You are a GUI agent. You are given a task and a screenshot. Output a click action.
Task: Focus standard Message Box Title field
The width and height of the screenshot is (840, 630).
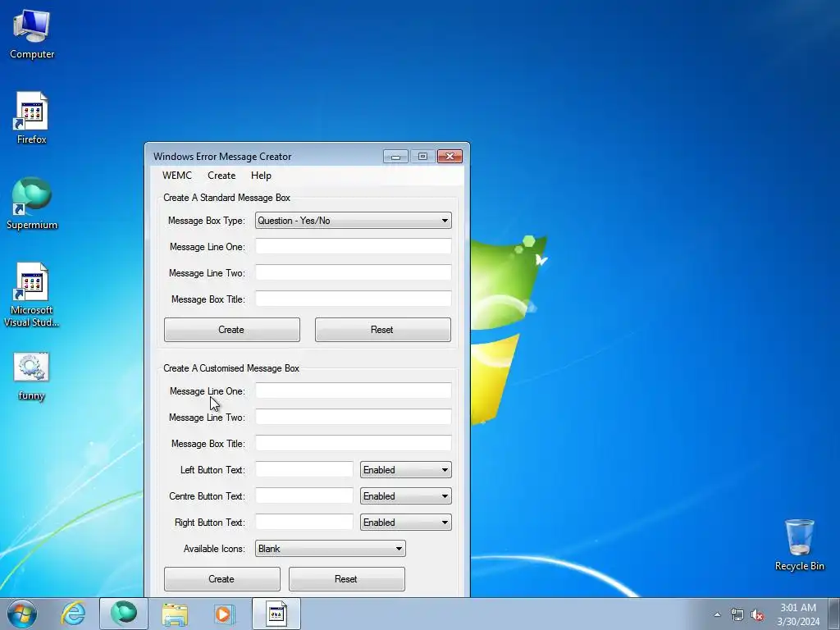[353, 299]
